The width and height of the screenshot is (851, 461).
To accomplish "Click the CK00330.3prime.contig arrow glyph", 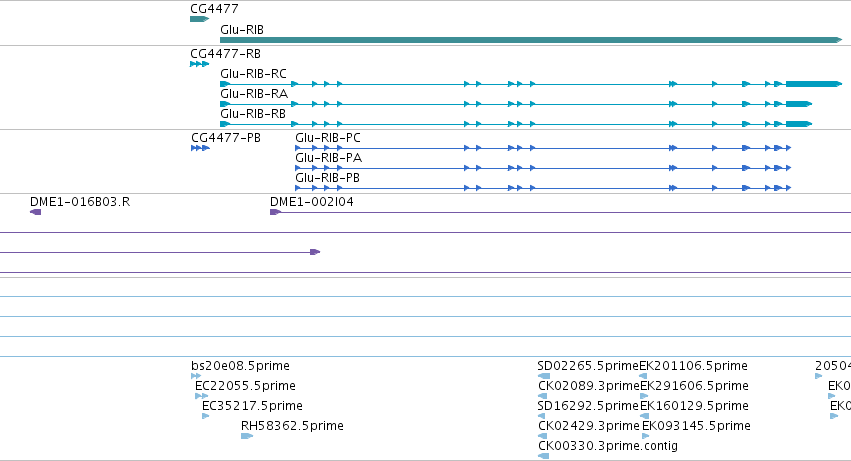I will [x=543, y=456].
